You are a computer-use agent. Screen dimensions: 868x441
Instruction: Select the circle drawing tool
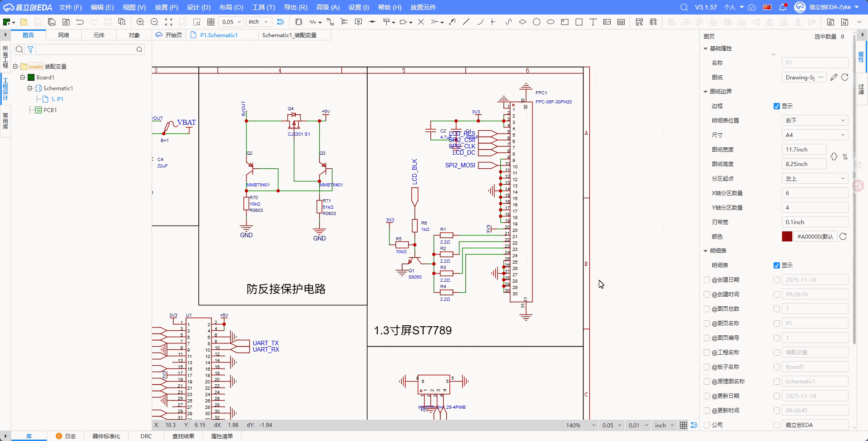pyautogui.click(x=537, y=22)
